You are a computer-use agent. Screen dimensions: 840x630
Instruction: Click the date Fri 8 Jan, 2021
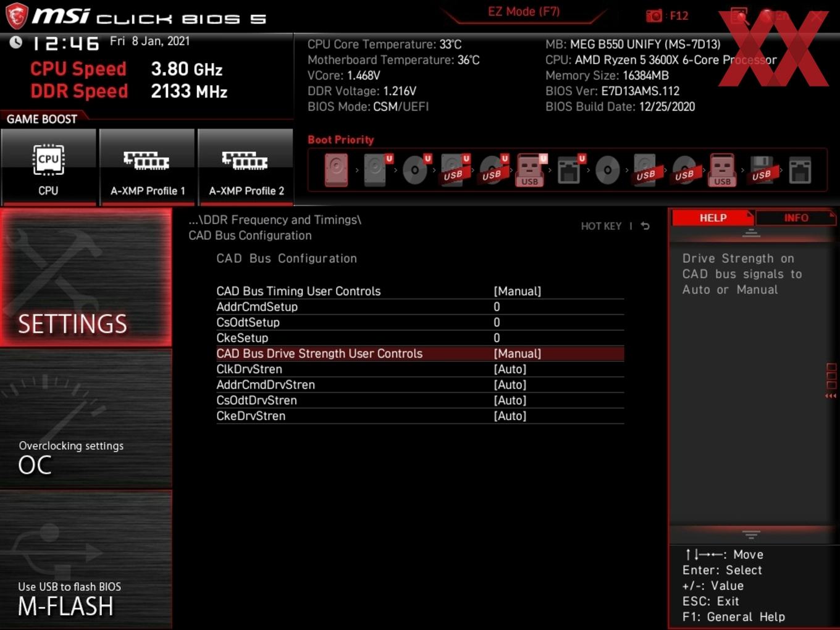point(150,41)
